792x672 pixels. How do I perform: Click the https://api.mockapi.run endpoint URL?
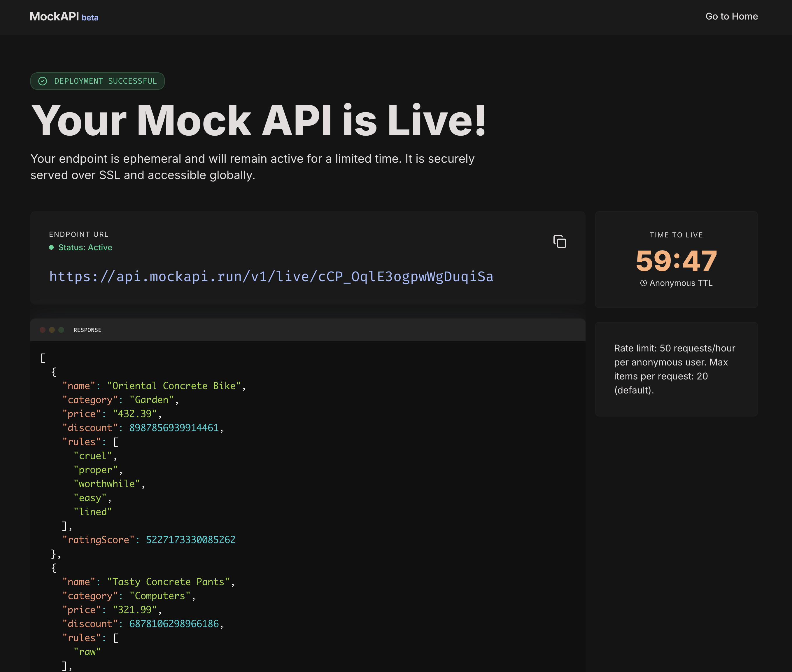tap(271, 276)
